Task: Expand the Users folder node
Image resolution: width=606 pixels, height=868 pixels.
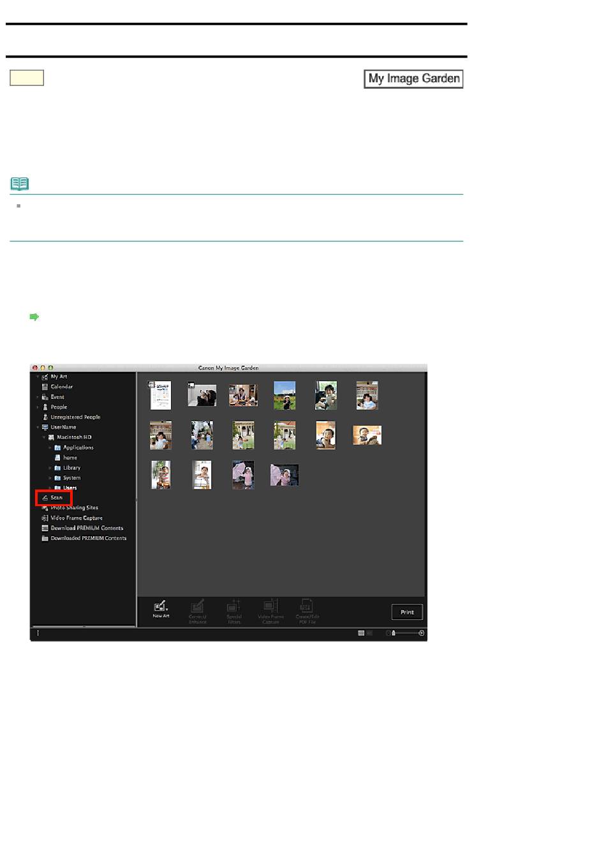Action: coord(50,488)
